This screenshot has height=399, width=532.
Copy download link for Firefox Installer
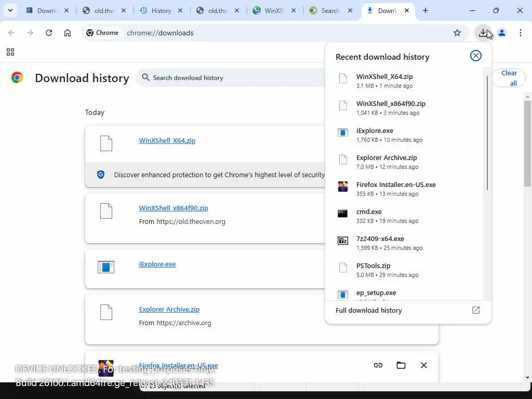[378, 365]
